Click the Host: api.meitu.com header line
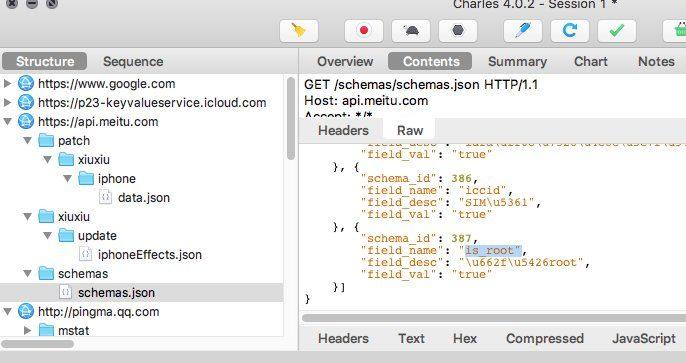The height and width of the screenshot is (363, 686). (x=366, y=101)
